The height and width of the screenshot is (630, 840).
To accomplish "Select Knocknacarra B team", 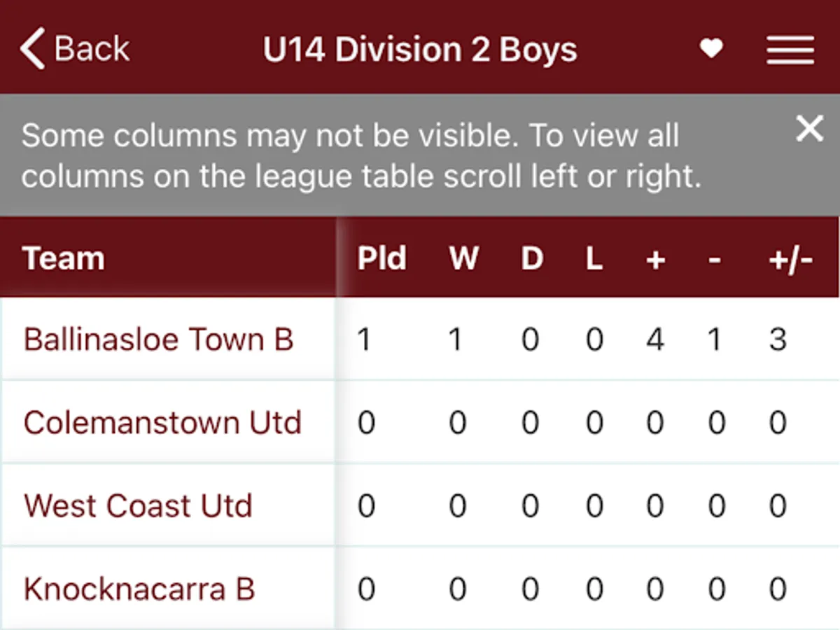I will click(x=139, y=589).
